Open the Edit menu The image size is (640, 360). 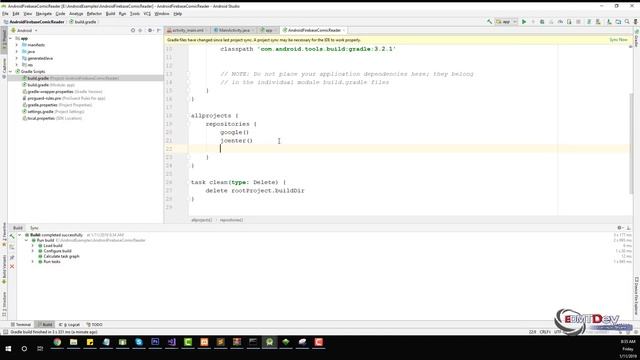tap(16, 14)
